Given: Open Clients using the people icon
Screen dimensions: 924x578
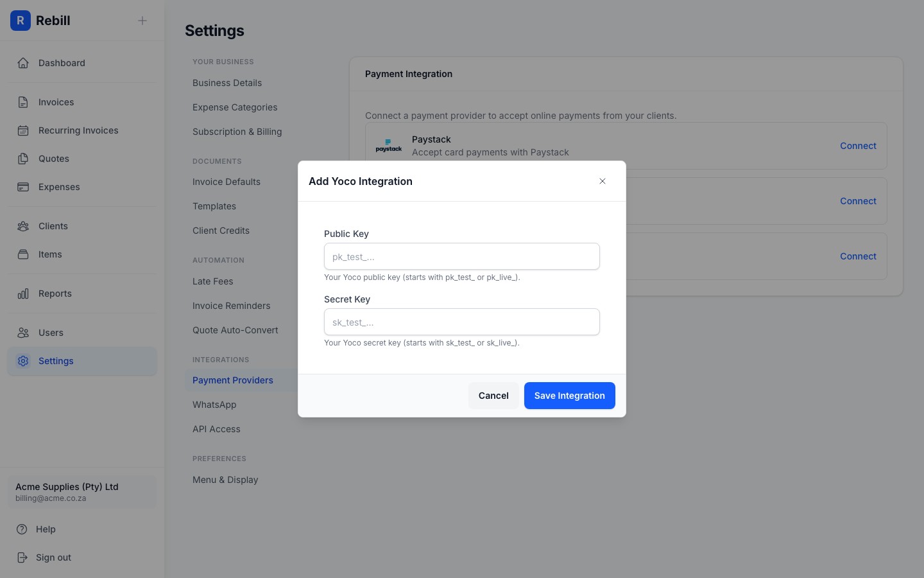Looking at the screenshot, I should click(23, 226).
